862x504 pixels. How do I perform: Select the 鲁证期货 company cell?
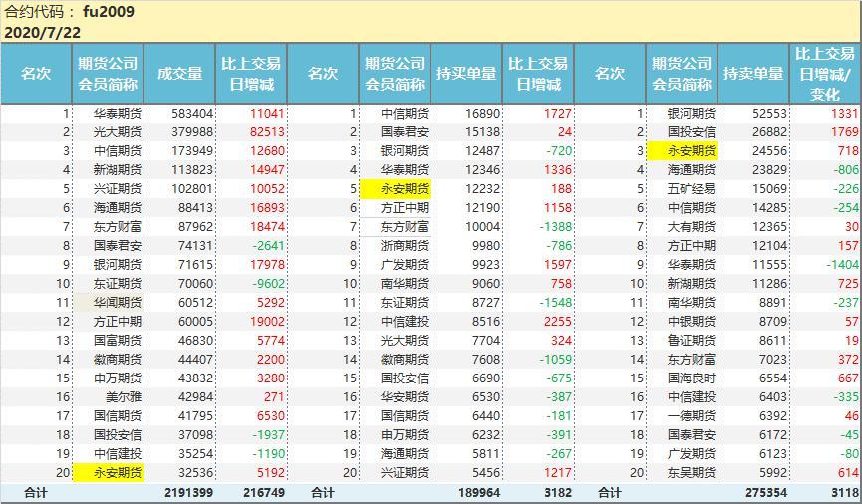click(x=691, y=341)
